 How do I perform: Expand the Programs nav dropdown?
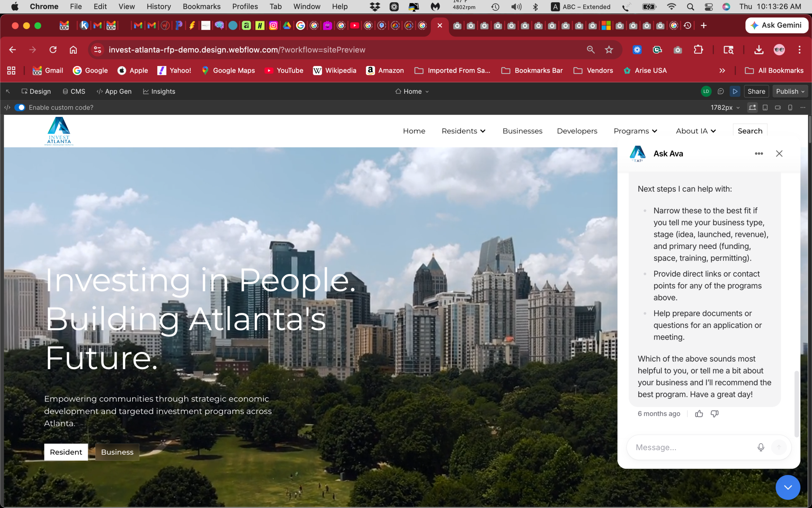coord(636,131)
